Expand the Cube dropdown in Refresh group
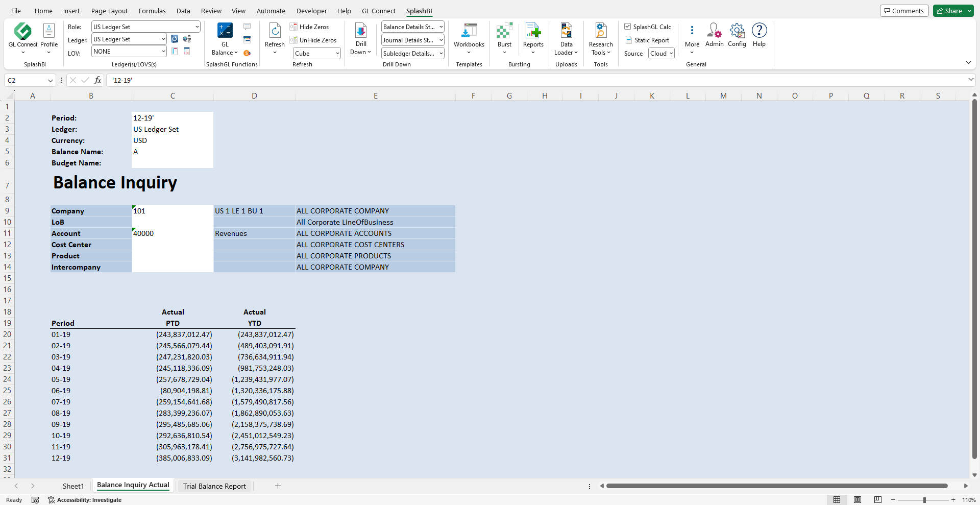Screen dimensions: 980x505 (337, 54)
